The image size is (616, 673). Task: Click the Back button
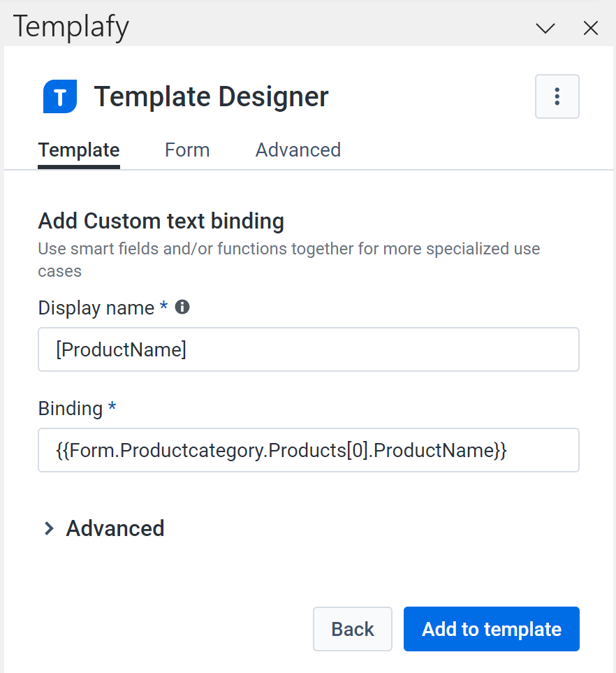point(353,629)
